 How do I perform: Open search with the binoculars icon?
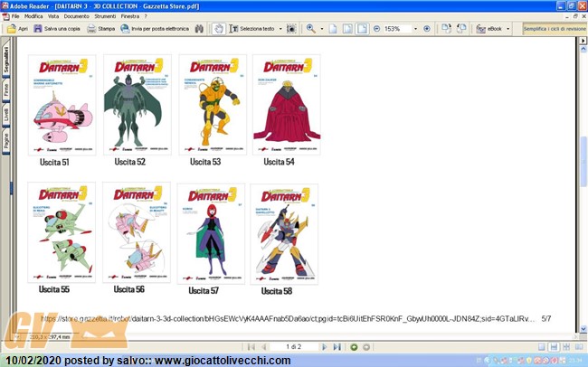199,29
